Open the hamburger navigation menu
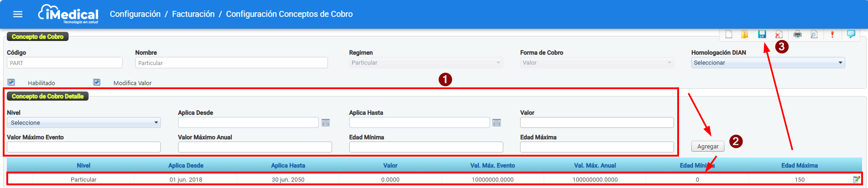 [18, 14]
